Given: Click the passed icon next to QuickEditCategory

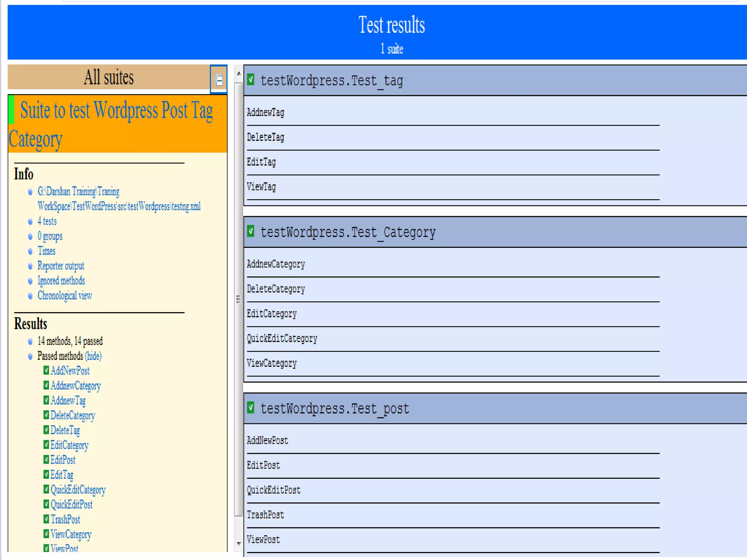Looking at the screenshot, I should pos(46,489).
